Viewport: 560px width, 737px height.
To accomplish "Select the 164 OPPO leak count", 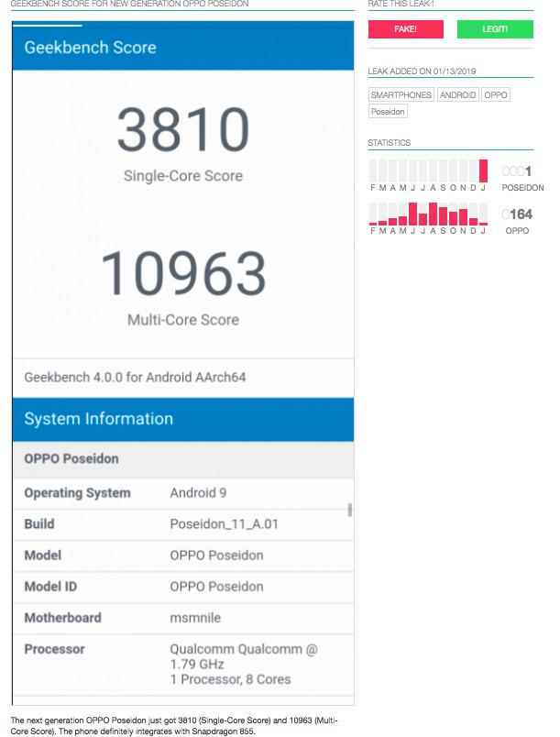I will [x=519, y=214].
